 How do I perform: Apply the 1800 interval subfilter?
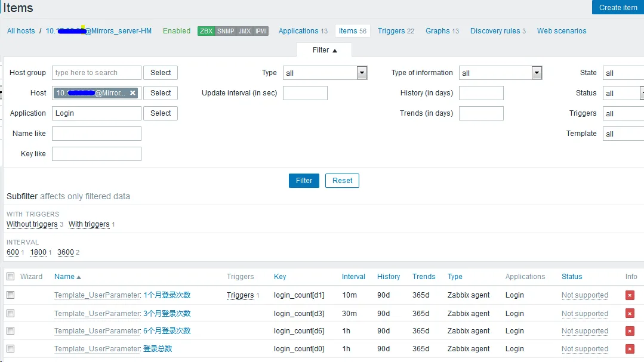38,252
